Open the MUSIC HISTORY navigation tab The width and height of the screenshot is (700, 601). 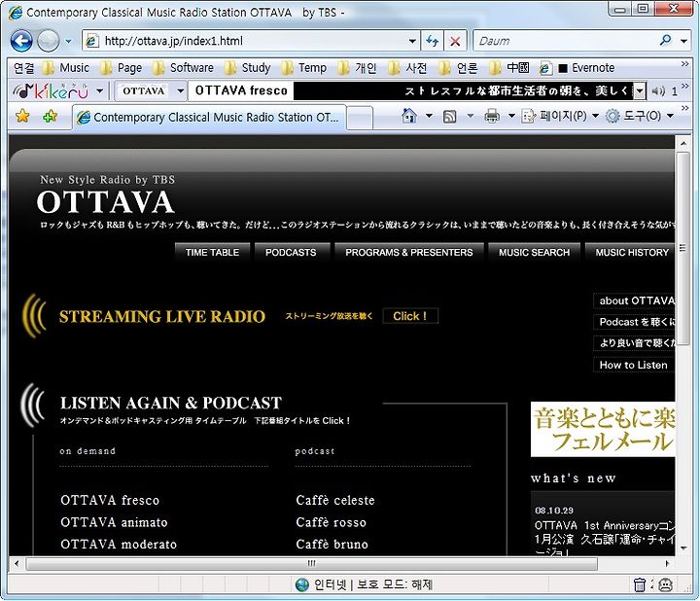pos(630,252)
